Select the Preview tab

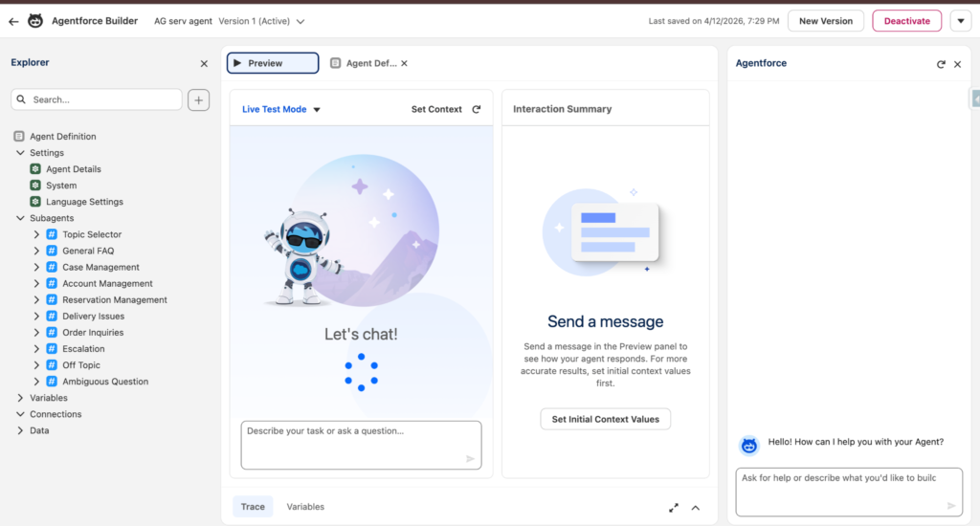coord(273,63)
